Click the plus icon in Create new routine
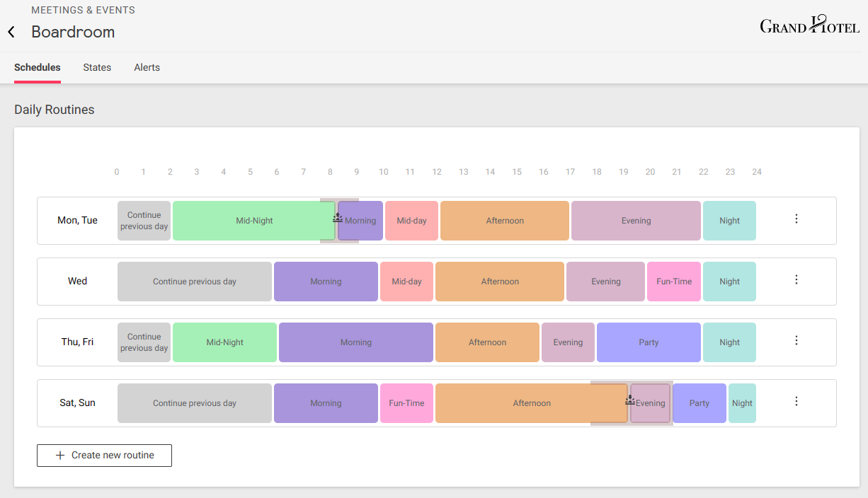The image size is (868, 498). click(60, 455)
